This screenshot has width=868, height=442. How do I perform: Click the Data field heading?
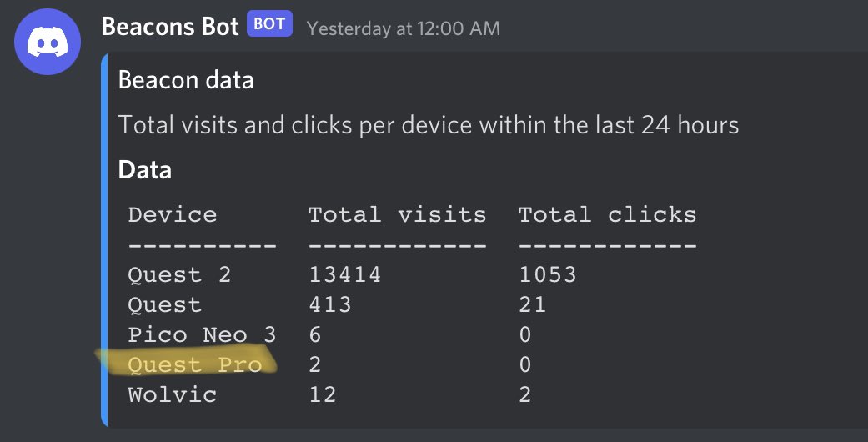click(x=145, y=169)
